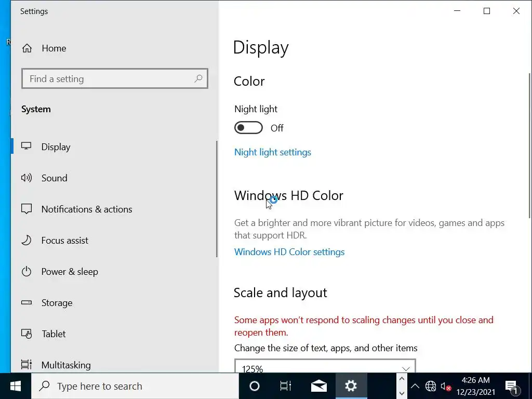
Task: Click the taskbar clock and date
Action: click(x=475, y=386)
